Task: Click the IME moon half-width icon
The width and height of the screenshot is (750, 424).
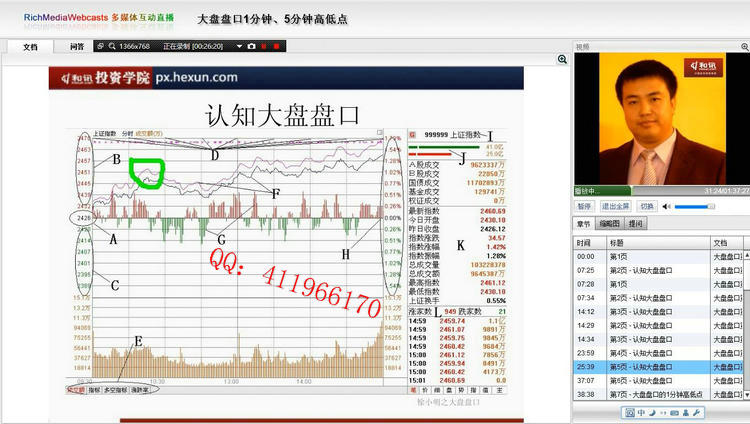Action: coord(652,413)
